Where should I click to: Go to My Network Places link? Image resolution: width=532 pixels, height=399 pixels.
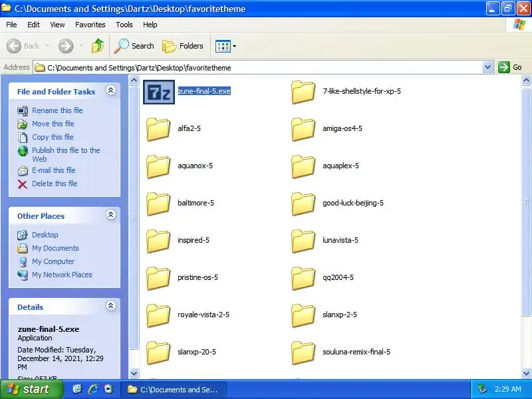coord(62,275)
